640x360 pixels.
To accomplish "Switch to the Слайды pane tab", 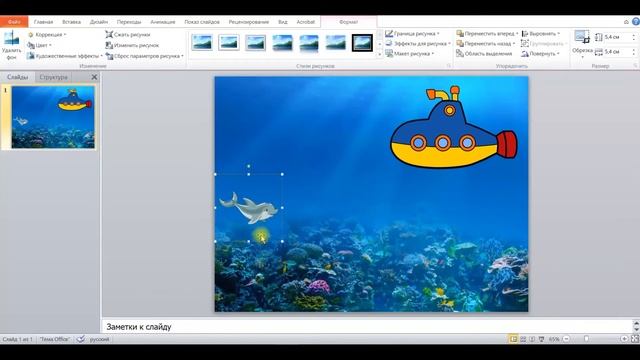I will (18, 77).
